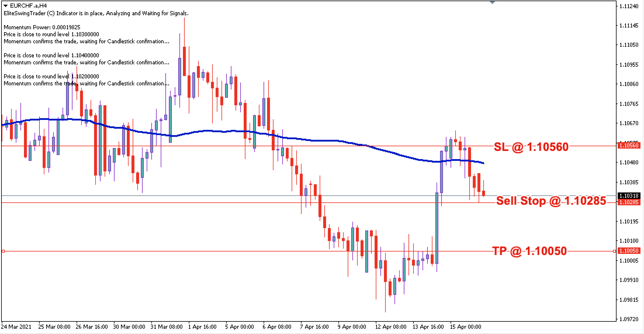
Task: Select the left square handle of TP line
Action: point(3,251)
